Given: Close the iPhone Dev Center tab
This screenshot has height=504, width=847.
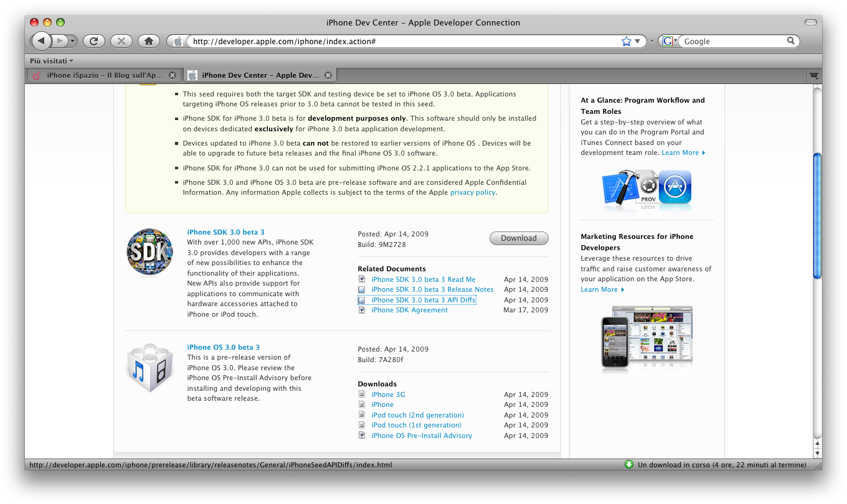Looking at the screenshot, I should tap(328, 75).
